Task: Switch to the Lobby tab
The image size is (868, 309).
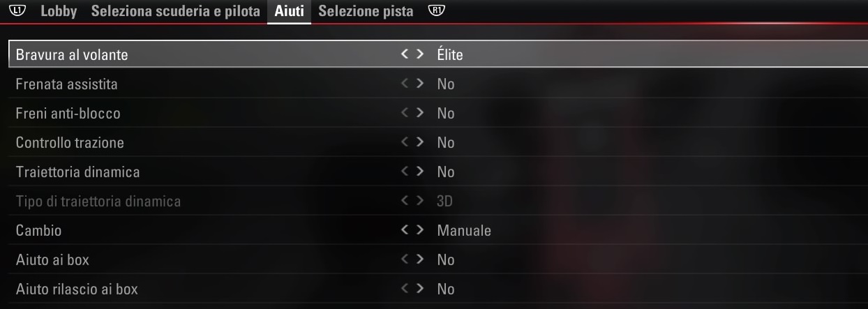Action: click(x=59, y=11)
